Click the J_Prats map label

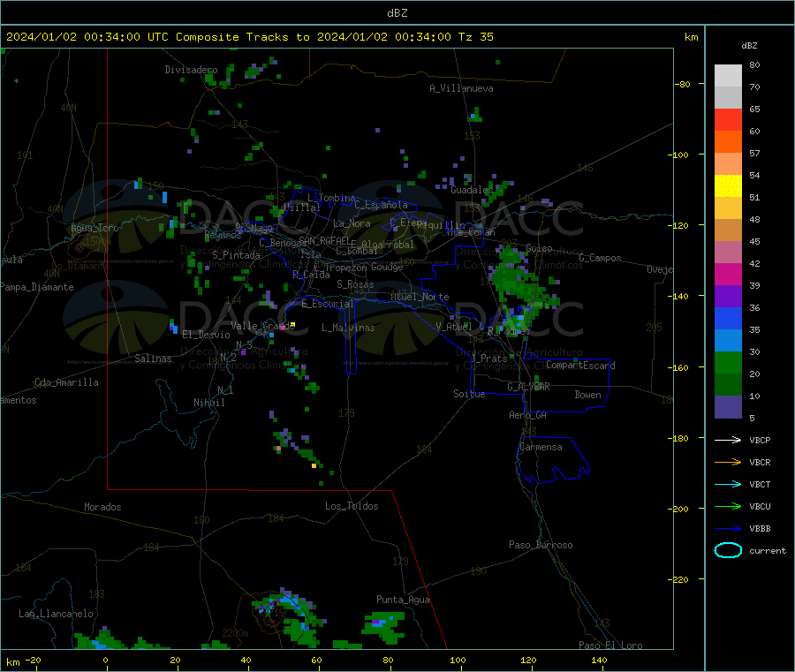pos(489,359)
